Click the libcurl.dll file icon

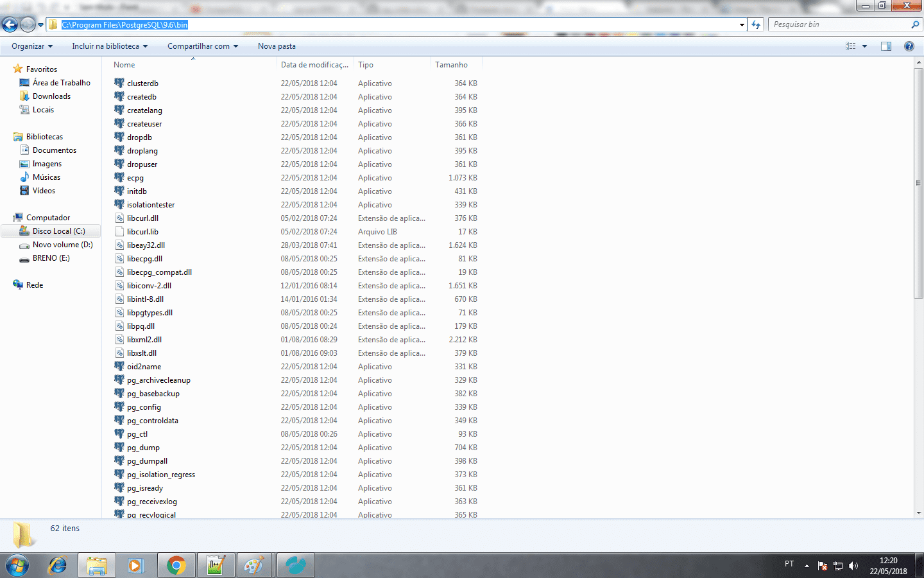tap(119, 218)
